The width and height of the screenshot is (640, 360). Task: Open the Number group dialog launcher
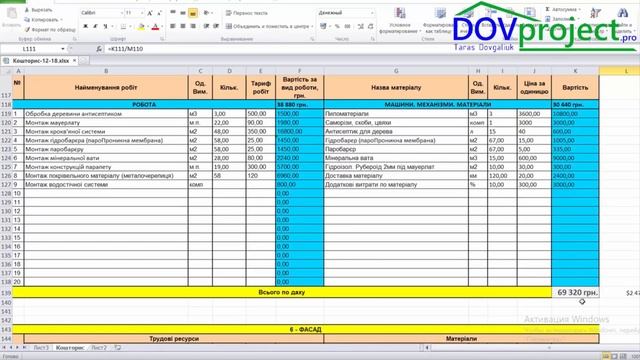pos(373,39)
